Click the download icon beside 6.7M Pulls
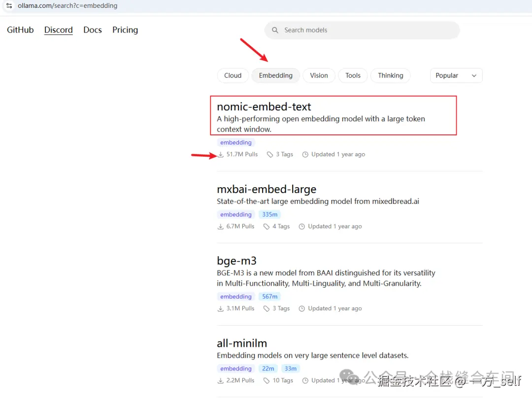Viewport: 532px width, 399px height. (221, 227)
